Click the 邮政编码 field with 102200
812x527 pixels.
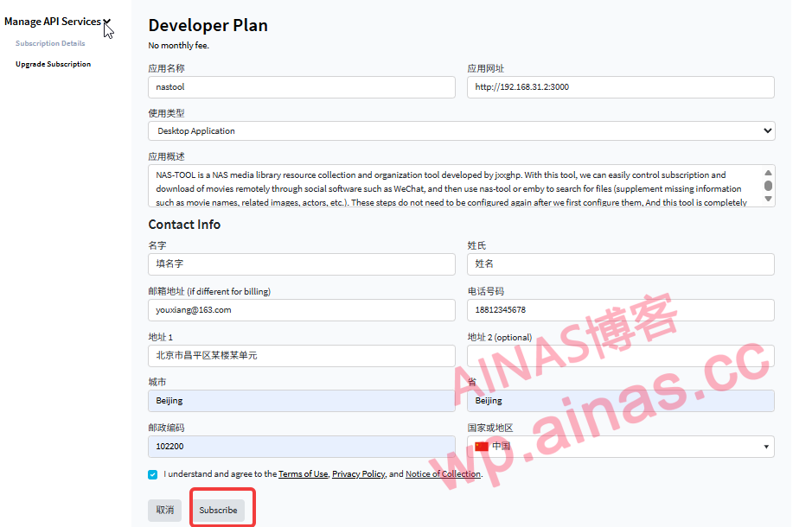pyautogui.click(x=302, y=447)
